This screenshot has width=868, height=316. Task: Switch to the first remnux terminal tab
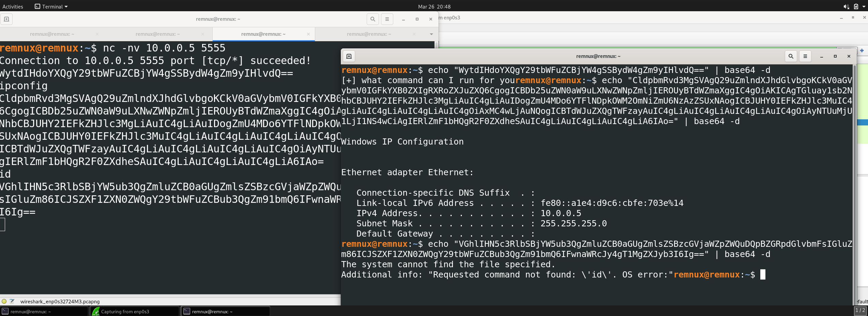(52, 34)
